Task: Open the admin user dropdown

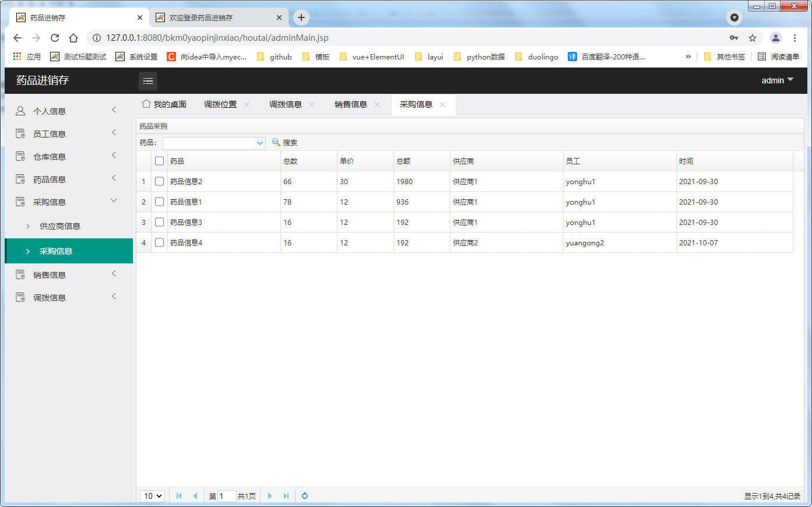Action: [x=778, y=80]
